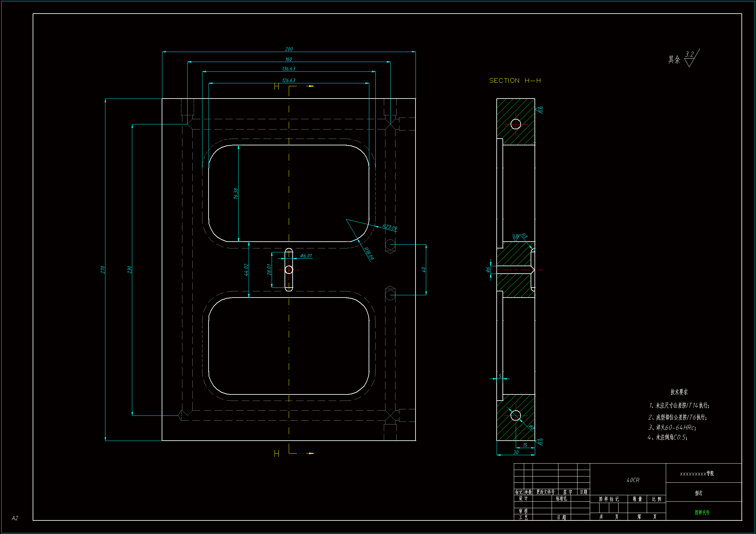Click the 30 thickness dimension in section view
Viewport: 756px width, 534px height.
point(516,452)
